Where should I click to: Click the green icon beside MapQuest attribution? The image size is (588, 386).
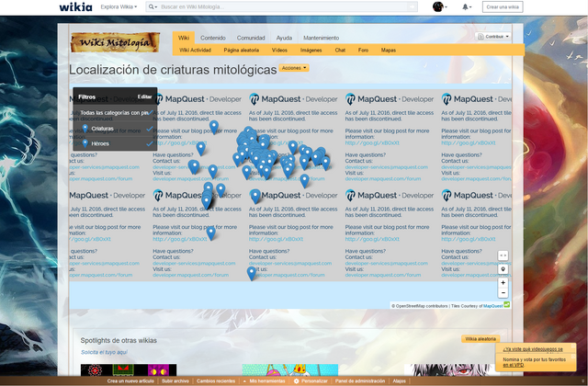506,304
